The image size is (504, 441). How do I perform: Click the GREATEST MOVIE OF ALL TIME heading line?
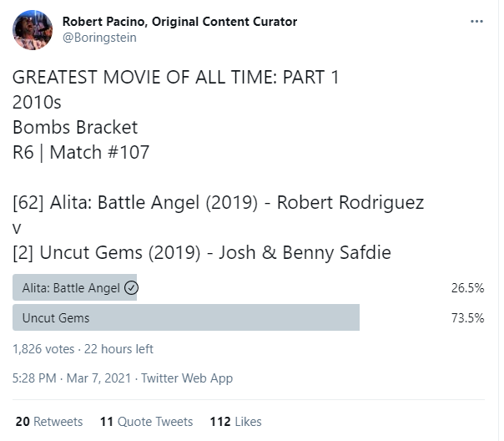(x=176, y=78)
